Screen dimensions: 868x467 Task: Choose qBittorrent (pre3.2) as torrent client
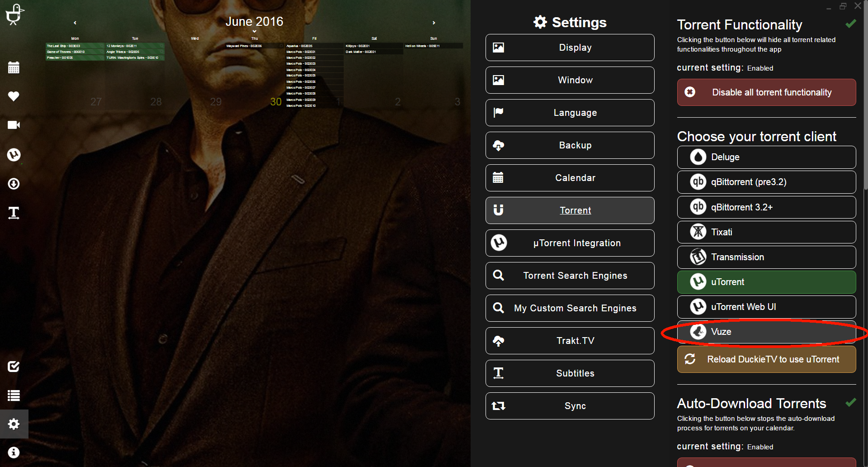coord(766,182)
